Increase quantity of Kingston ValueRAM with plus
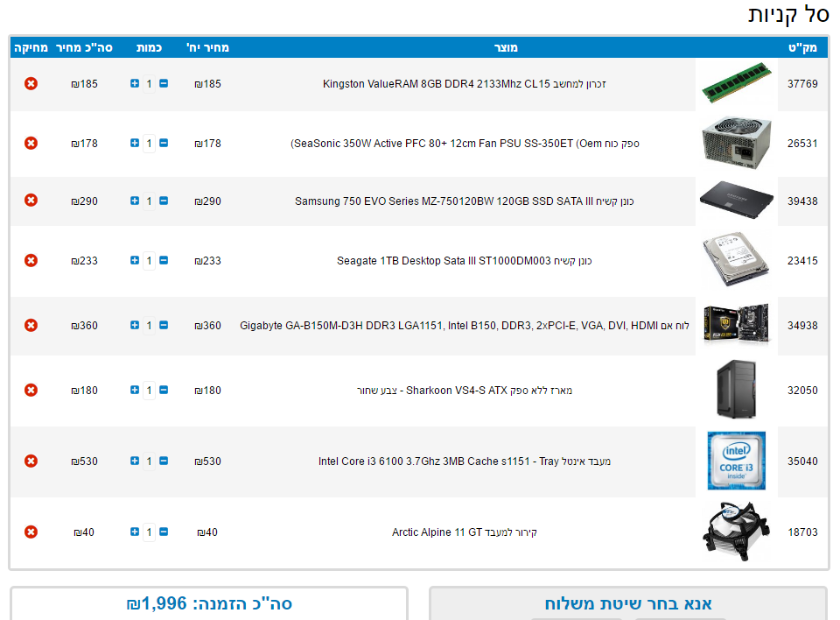840x620 pixels. coord(135,83)
